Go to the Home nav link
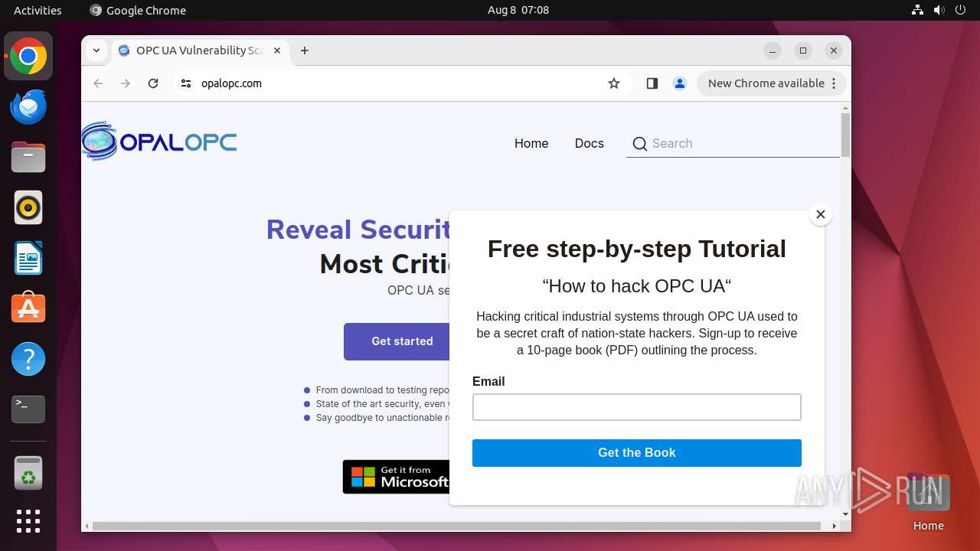This screenshot has width=980, height=551. tap(531, 143)
